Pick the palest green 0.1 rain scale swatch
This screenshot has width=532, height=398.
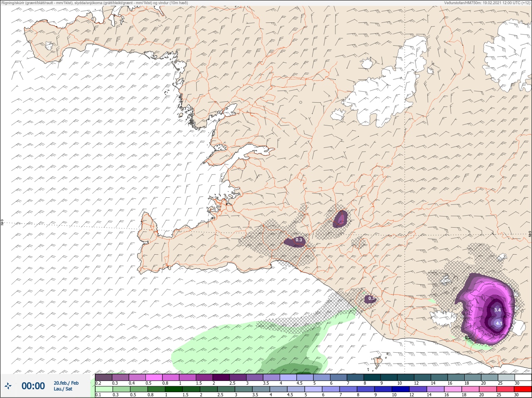103,389
